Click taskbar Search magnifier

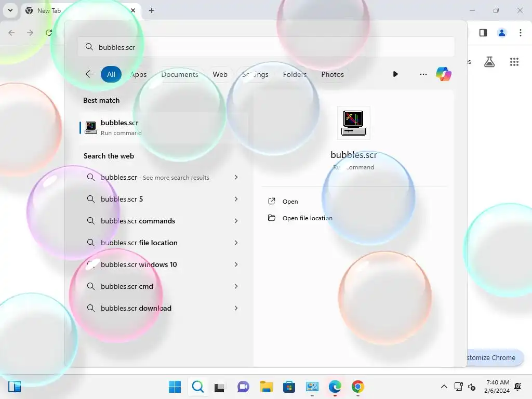point(198,387)
